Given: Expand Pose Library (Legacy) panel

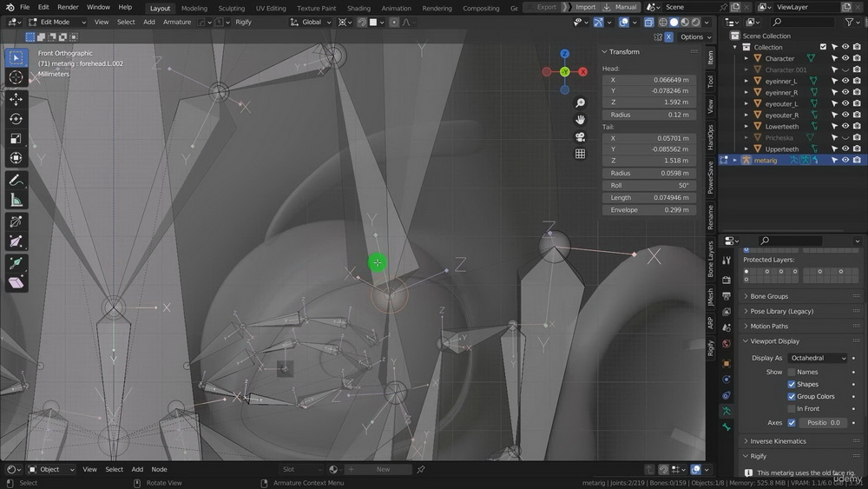Looking at the screenshot, I should pyautogui.click(x=782, y=311).
